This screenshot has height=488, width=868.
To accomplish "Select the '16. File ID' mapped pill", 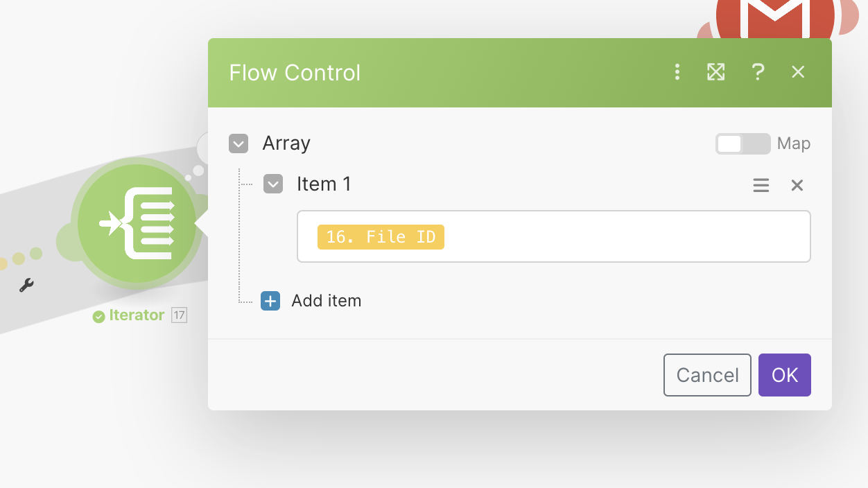I will pos(381,237).
